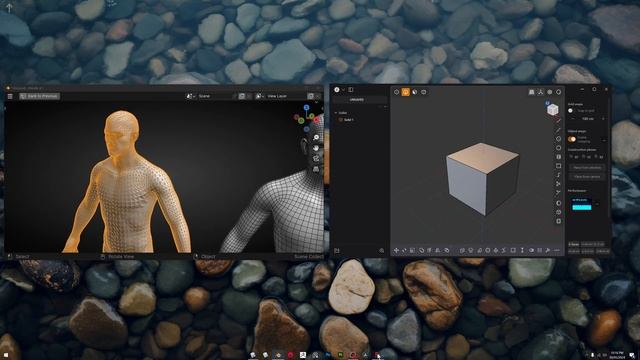Click the Back to Previous button in Blender

coord(39,96)
